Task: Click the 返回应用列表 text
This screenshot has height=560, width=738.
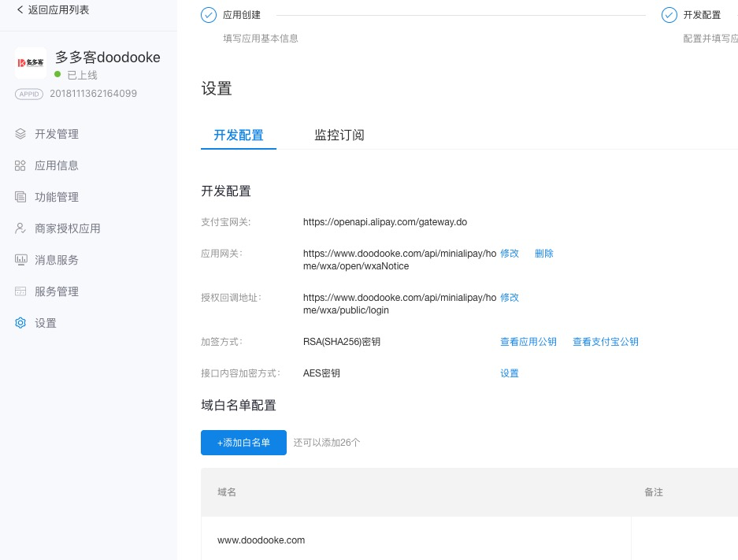Action: point(58,10)
